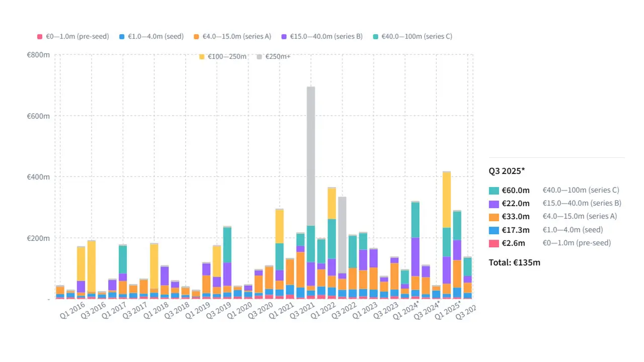Click the gray €250m+ legend marker
This screenshot has width=644, height=362.
click(260, 56)
